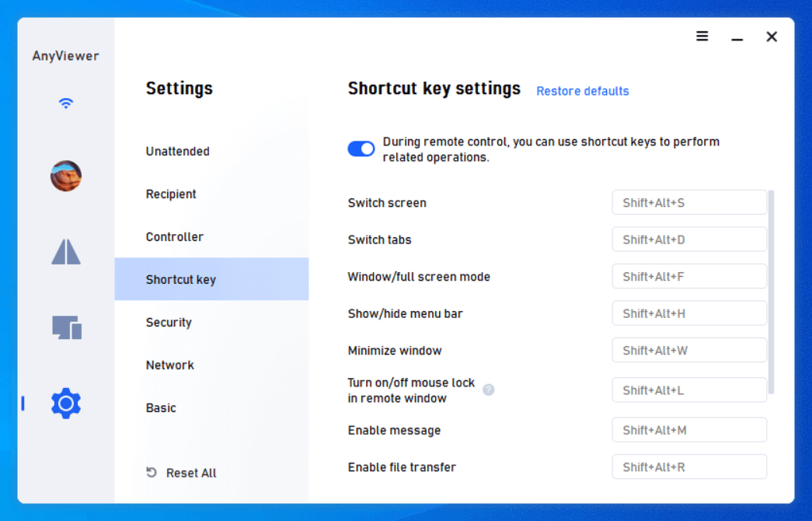This screenshot has width=812, height=521.
Task: Go to the Controller settings section
Action: (175, 237)
